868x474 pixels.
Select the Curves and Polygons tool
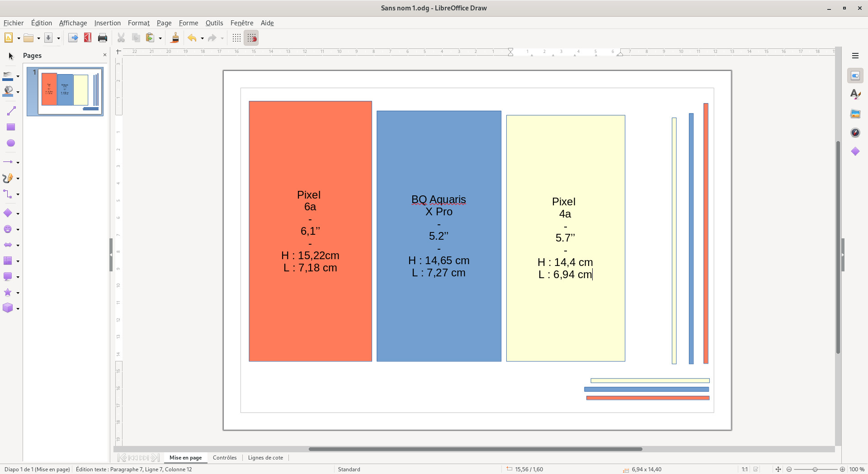click(x=8, y=178)
